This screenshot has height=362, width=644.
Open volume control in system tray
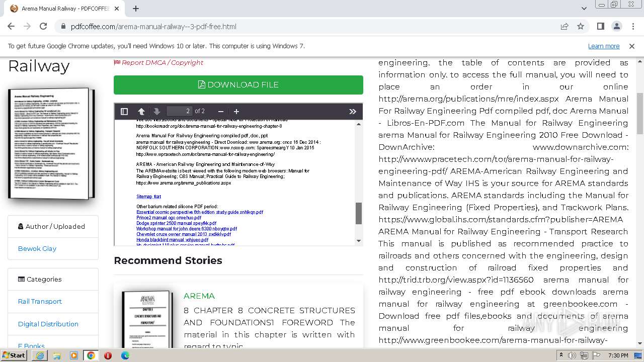pyautogui.click(x=572, y=355)
